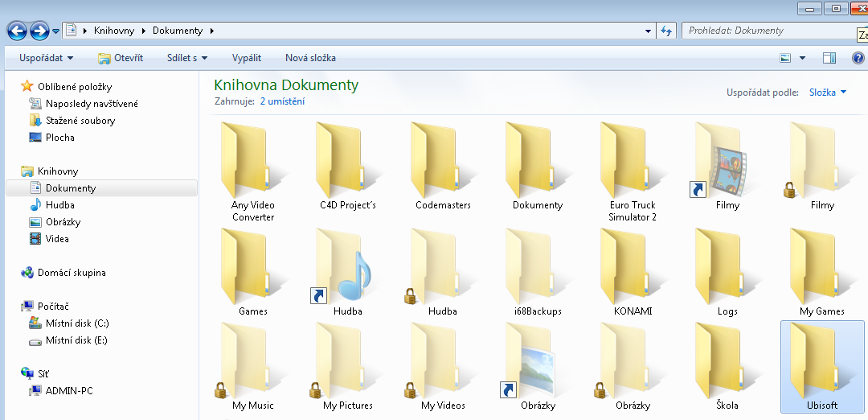Select the Logs folder
Image resolution: width=868 pixels, height=420 pixels.
click(x=727, y=271)
